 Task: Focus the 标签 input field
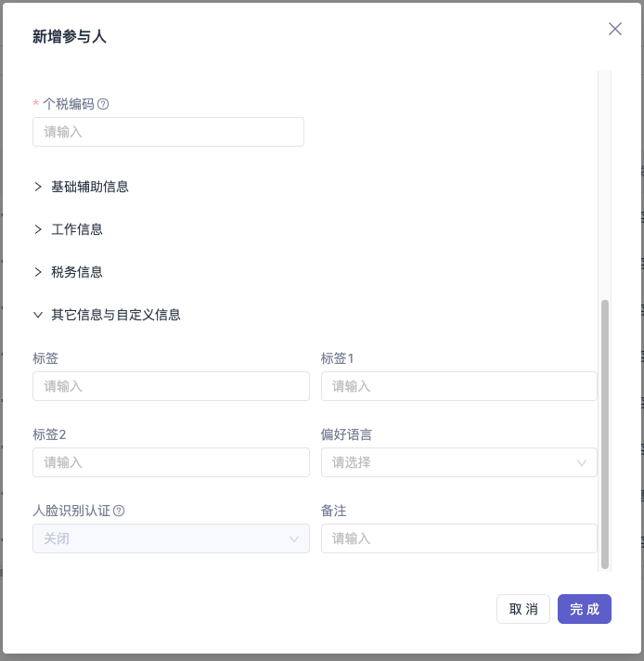[171, 386]
